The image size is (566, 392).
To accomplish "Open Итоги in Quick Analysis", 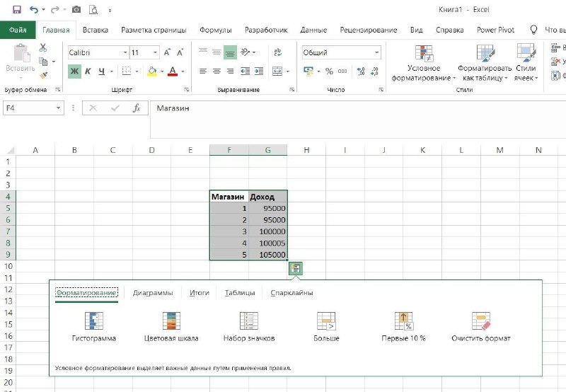I will click(x=200, y=293).
